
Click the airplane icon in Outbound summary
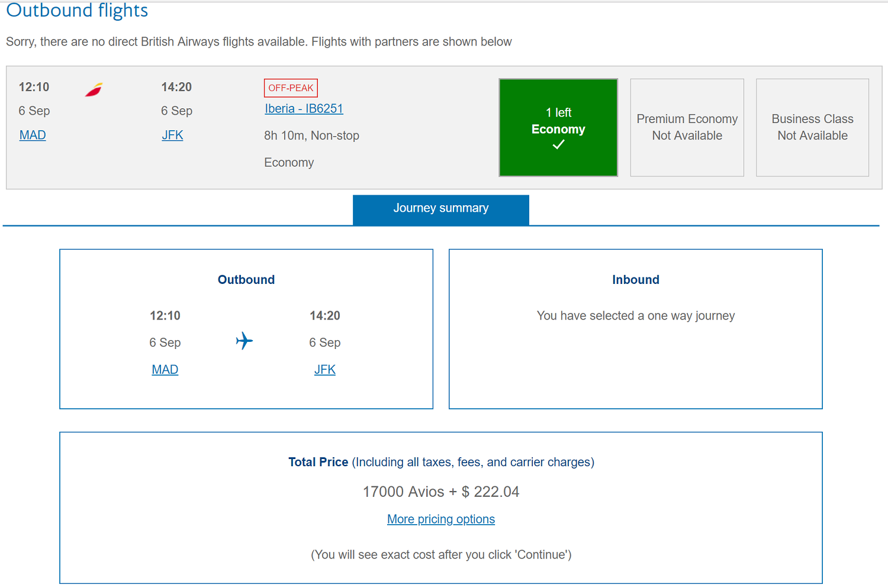(x=244, y=341)
